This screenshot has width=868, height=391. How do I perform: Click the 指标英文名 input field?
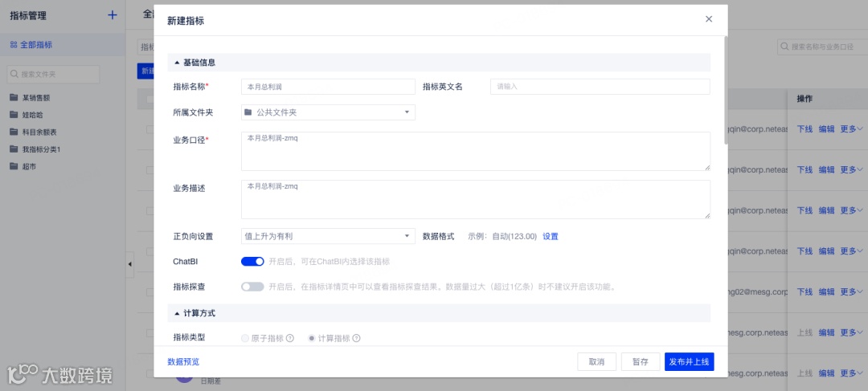(x=600, y=87)
